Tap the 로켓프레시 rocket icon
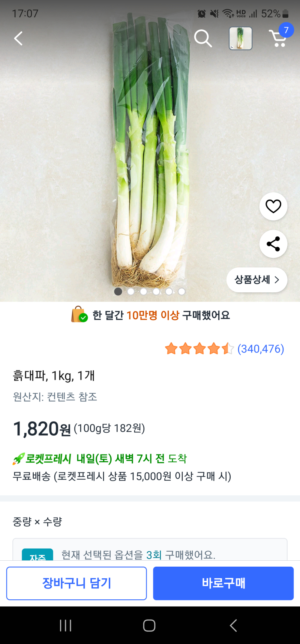 click(18, 459)
